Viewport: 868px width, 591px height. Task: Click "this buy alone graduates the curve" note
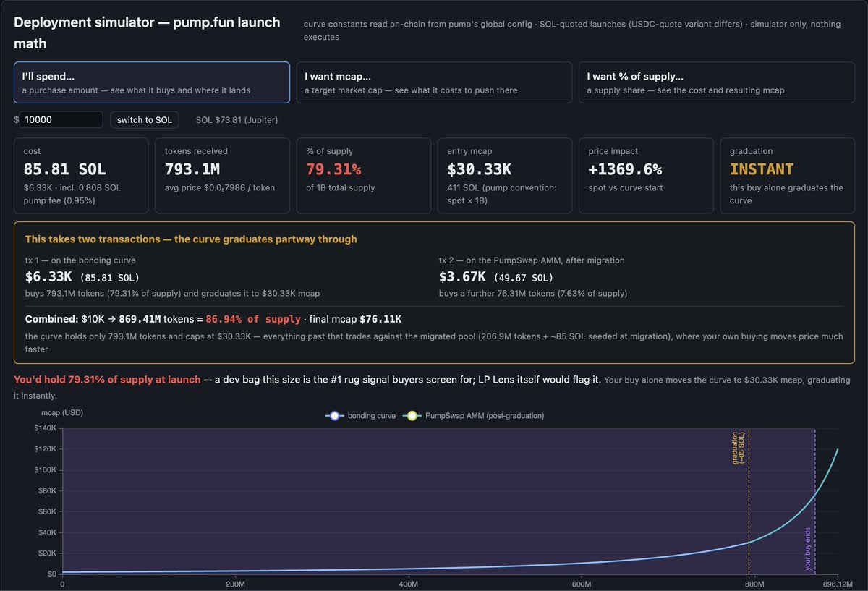coord(786,193)
